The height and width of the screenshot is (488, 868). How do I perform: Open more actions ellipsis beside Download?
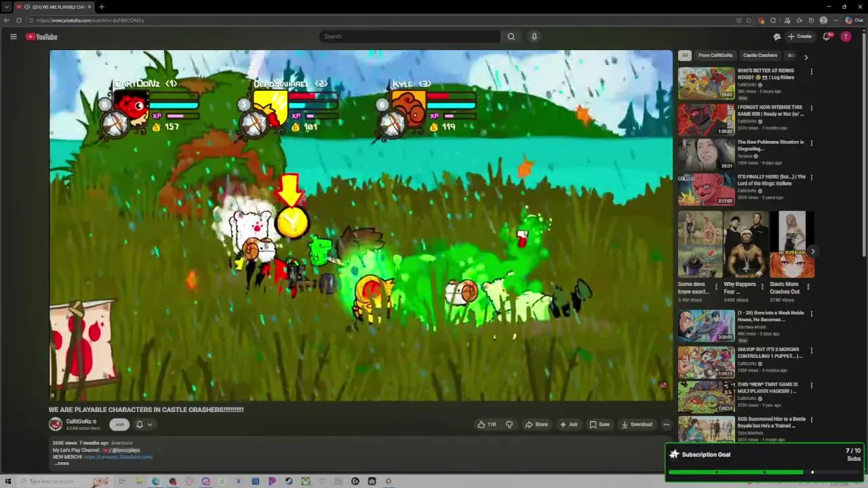(x=666, y=424)
